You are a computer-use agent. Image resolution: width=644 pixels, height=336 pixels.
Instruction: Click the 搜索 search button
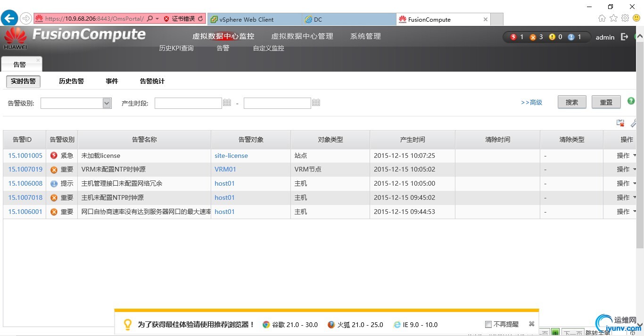(x=571, y=102)
